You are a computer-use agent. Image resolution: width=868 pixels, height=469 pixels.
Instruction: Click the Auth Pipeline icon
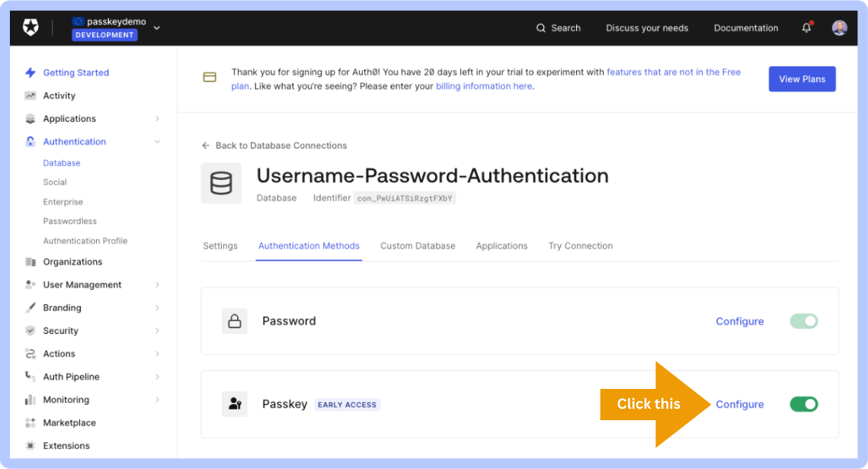[x=30, y=377]
